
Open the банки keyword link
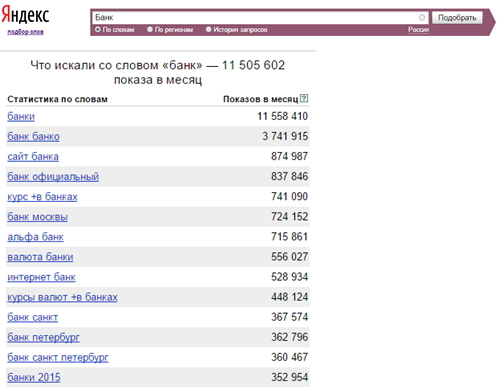point(21,116)
